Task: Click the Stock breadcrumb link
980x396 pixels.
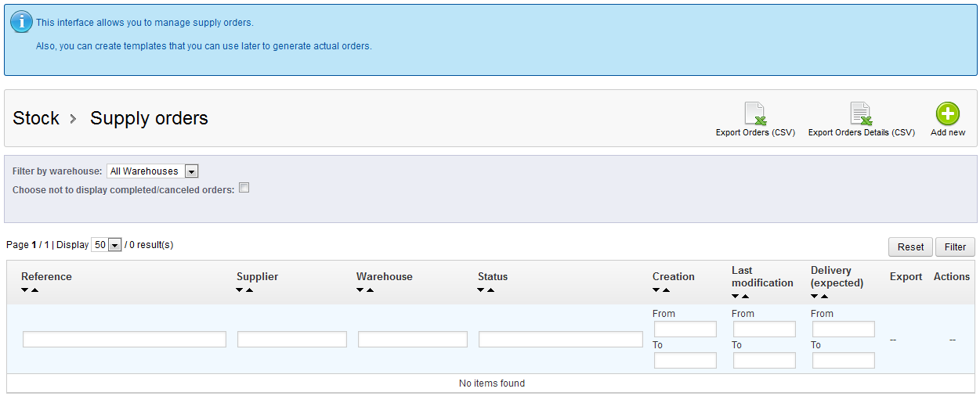Action: click(x=36, y=118)
